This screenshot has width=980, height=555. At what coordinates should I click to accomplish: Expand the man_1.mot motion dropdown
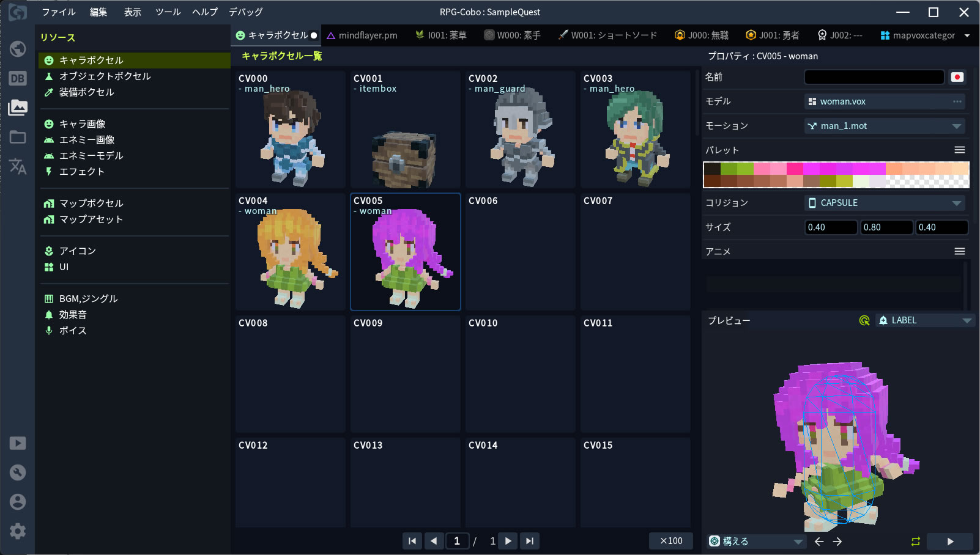[956, 126]
